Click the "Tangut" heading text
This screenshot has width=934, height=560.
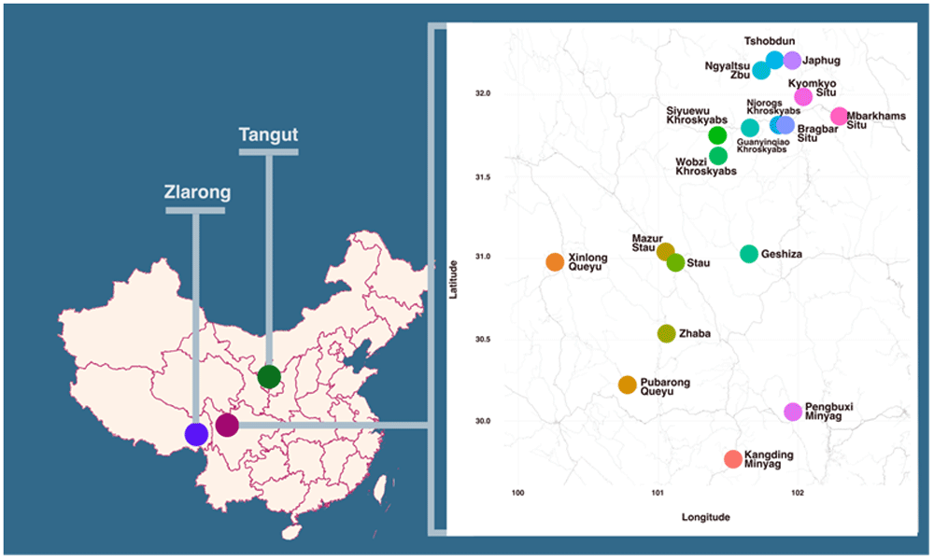point(268,135)
